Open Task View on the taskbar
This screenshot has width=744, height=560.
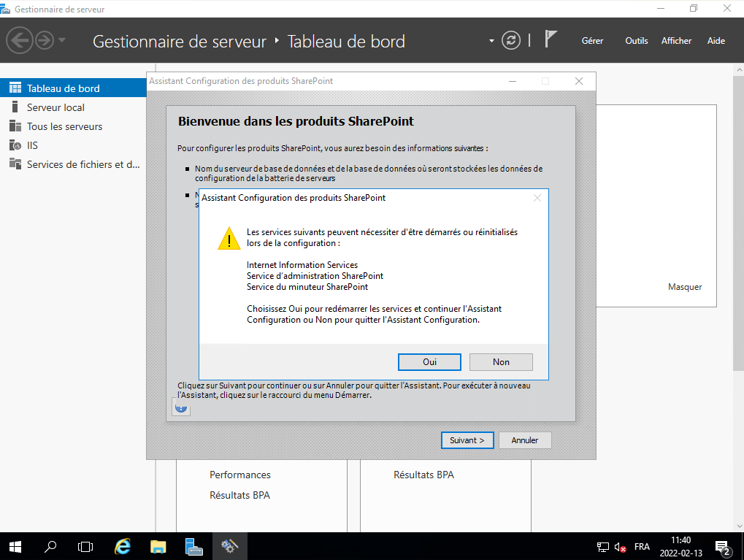85,547
